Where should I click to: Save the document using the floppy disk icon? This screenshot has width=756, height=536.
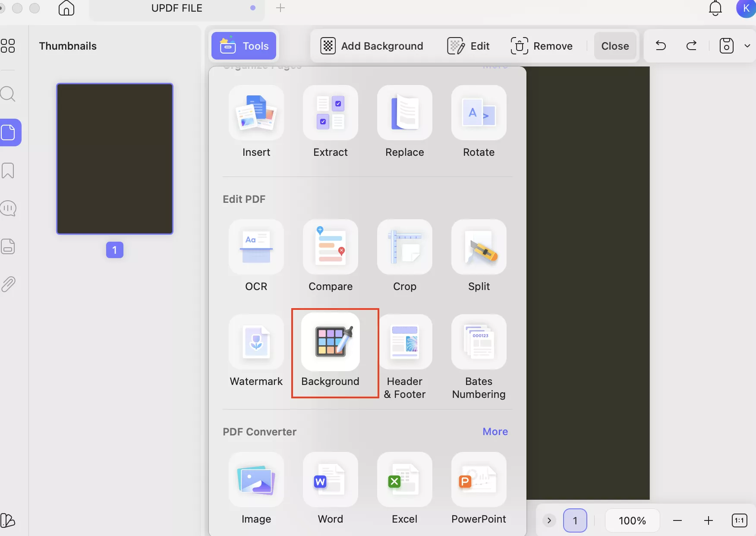726,46
